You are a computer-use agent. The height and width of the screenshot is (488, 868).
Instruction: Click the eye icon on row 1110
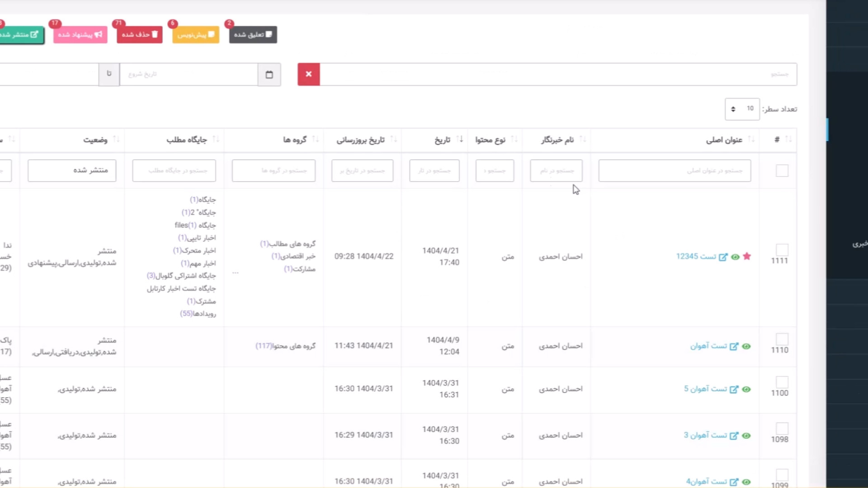click(746, 346)
